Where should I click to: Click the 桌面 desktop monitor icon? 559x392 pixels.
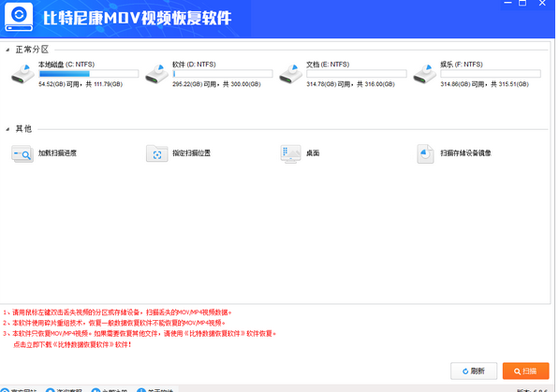pos(290,153)
